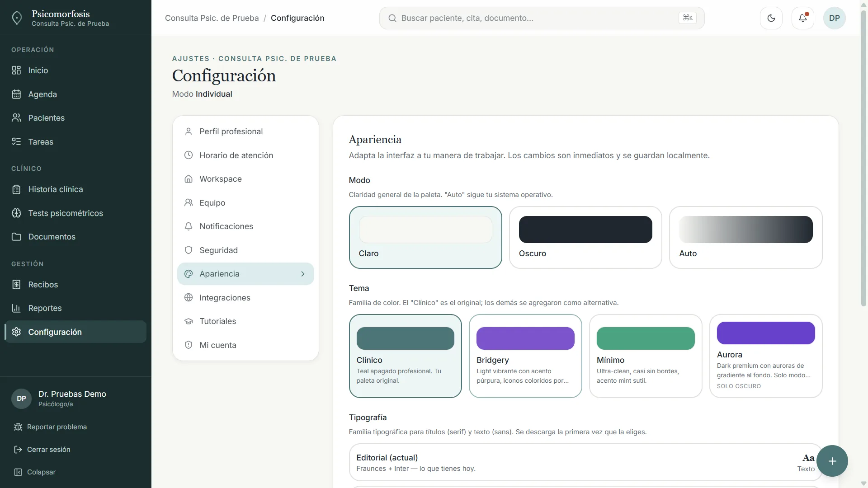Click the Historia clínica clipboard icon
This screenshot has height=488, width=868.
point(16,189)
